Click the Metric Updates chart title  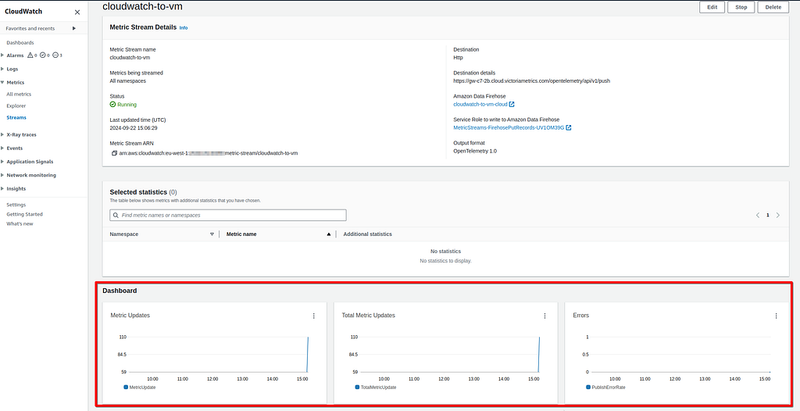[130, 316]
